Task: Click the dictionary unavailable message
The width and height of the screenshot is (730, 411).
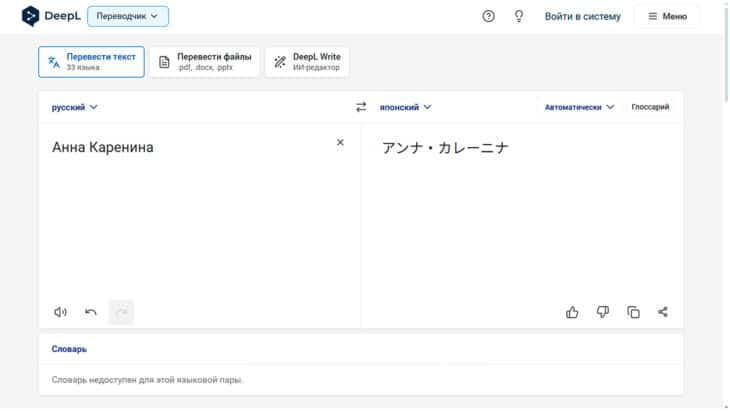Action: tap(148, 380)
